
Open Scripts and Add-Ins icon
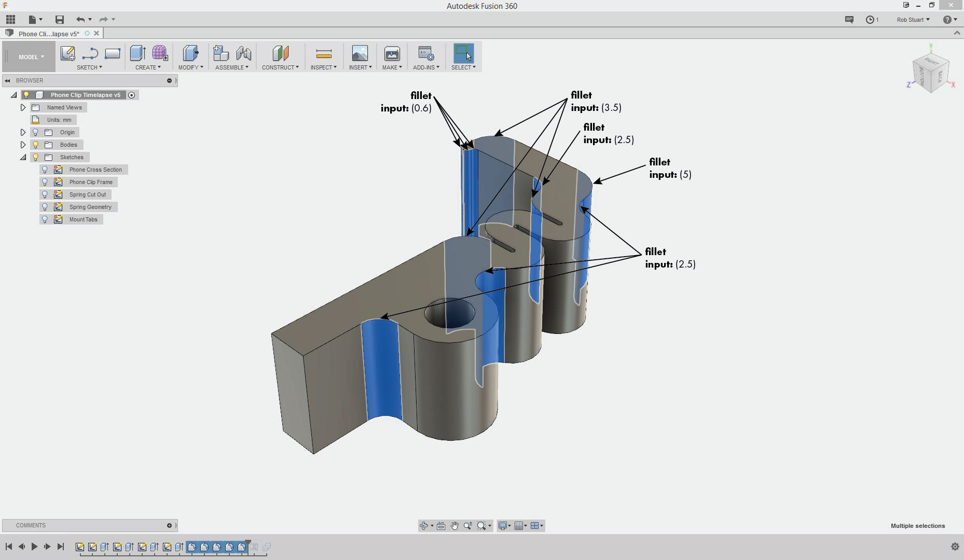pyautogui.click(x=426, y=53)
